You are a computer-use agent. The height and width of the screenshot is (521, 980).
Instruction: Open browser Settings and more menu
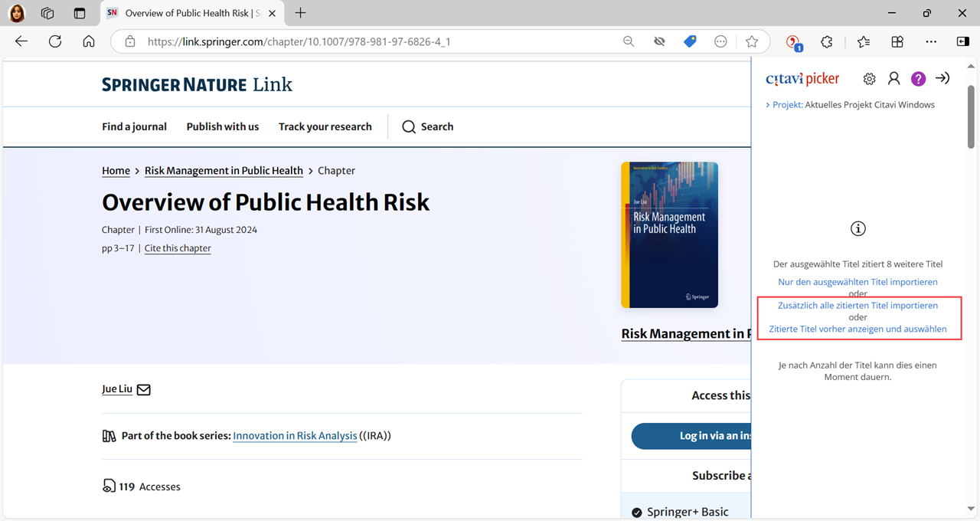pyautogui.click(x=930, y=42)
